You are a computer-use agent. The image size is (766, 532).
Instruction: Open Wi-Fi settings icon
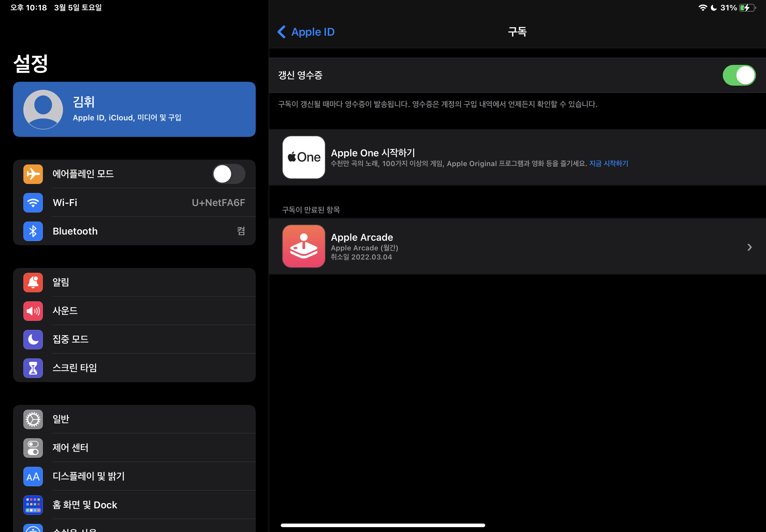click(x=33, y=203)
